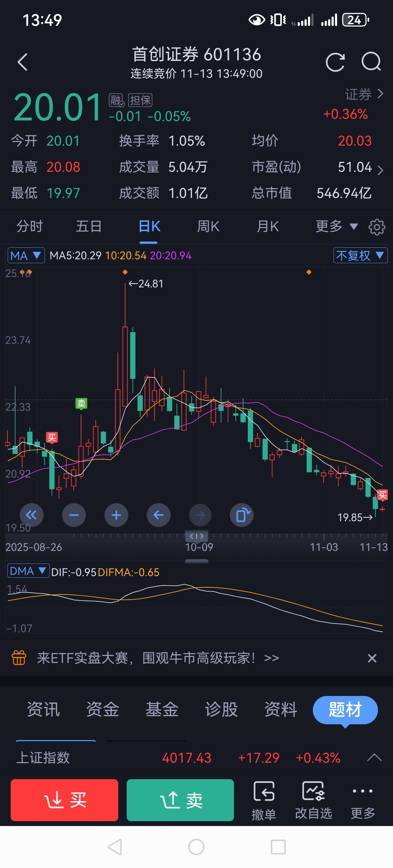Tap the 24.81 high price label

tap(146, 284)
